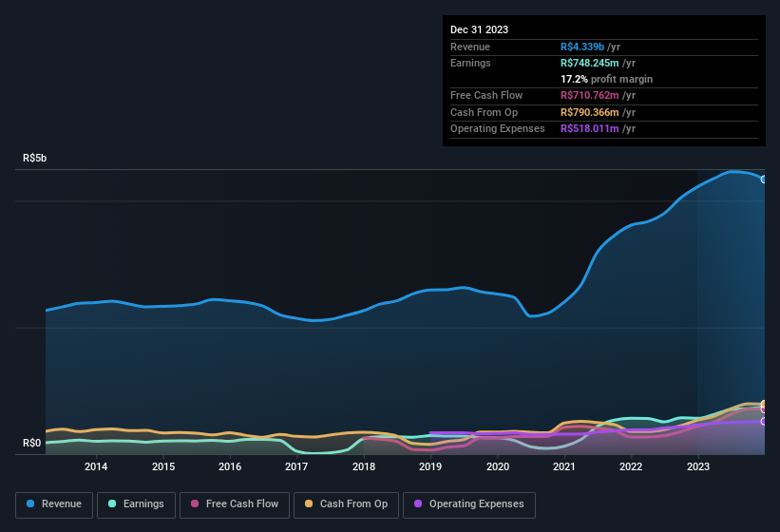Toggle the Free Cash Flow legend button
The image size is (780, 532).
[x=235, y=504]
